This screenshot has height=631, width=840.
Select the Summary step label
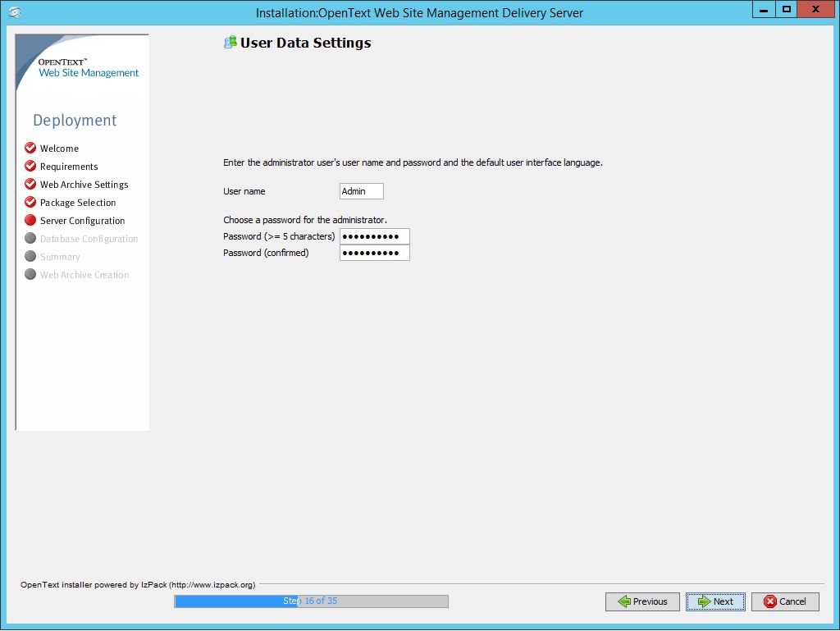coord(60,257)
